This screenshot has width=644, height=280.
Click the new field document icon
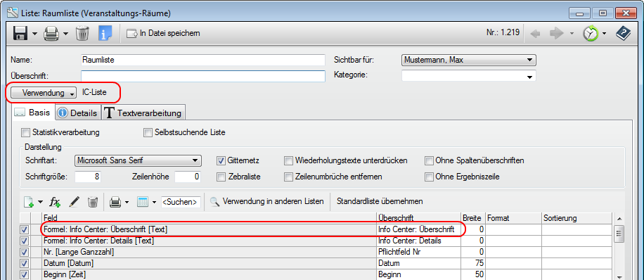[29, 202]
